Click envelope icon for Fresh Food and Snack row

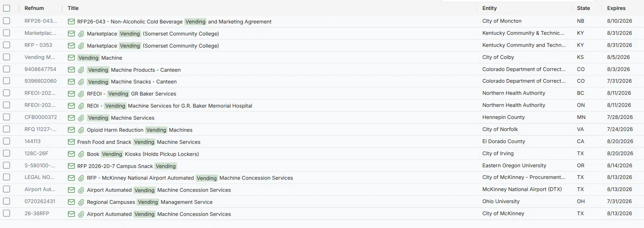point(71,142)
